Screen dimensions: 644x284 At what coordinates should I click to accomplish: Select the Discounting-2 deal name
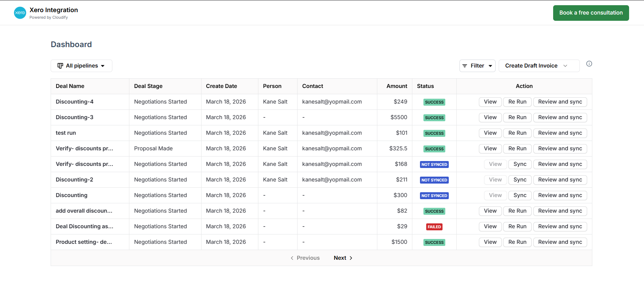pyautogui.click(x=75, y=180)
